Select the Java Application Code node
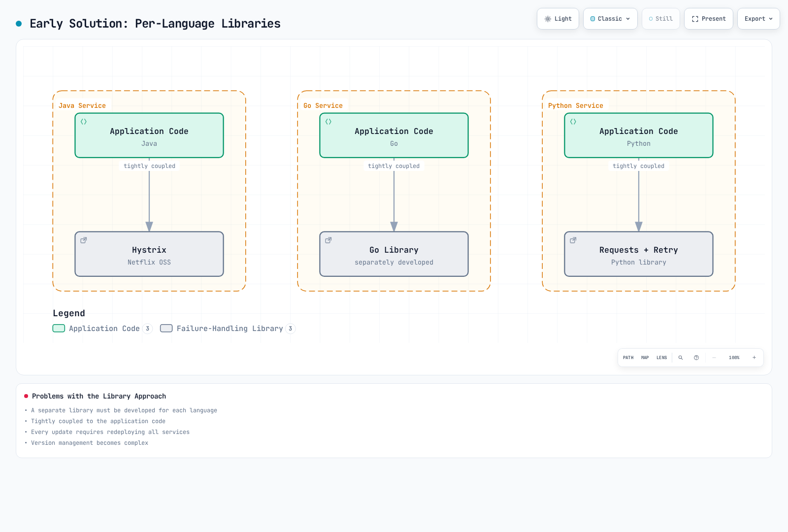788x532 pixels. [149, 135]
